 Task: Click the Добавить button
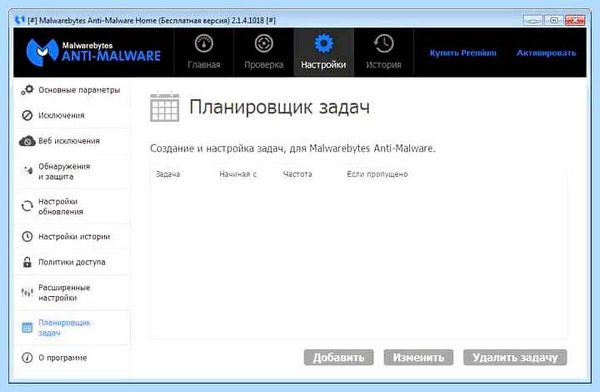pos(339,358)
